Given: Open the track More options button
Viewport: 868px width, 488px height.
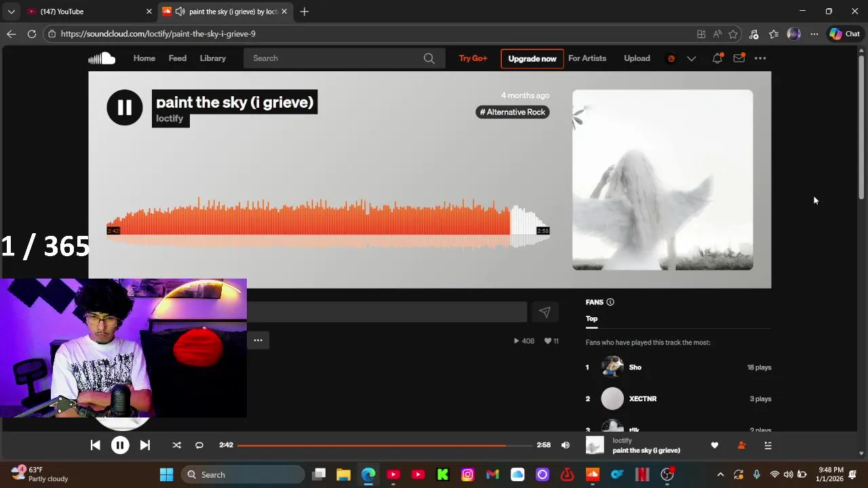Looking at the screenshot, I should [258, 340].
